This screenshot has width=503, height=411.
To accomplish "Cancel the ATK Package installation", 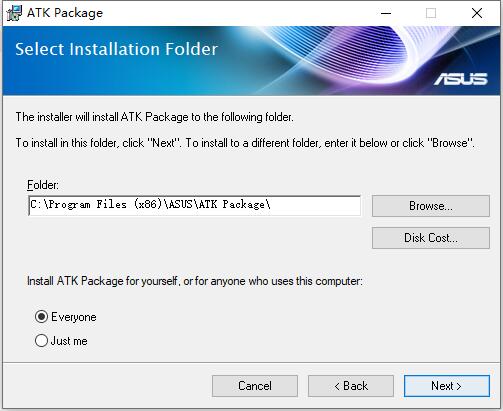I will point(255,386).
